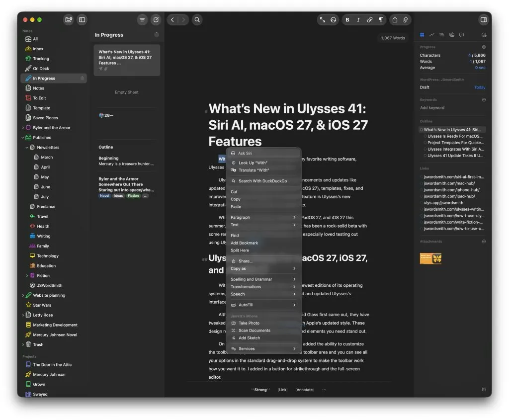Viewport: 509px width, 420px height.
Task: Expand the Transformations submenu
Action: tap(263, 287)
